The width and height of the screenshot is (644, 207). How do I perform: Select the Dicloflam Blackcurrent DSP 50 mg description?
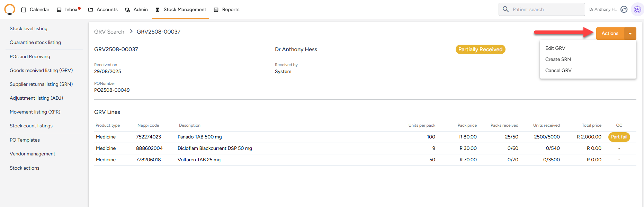click(215, 148)
